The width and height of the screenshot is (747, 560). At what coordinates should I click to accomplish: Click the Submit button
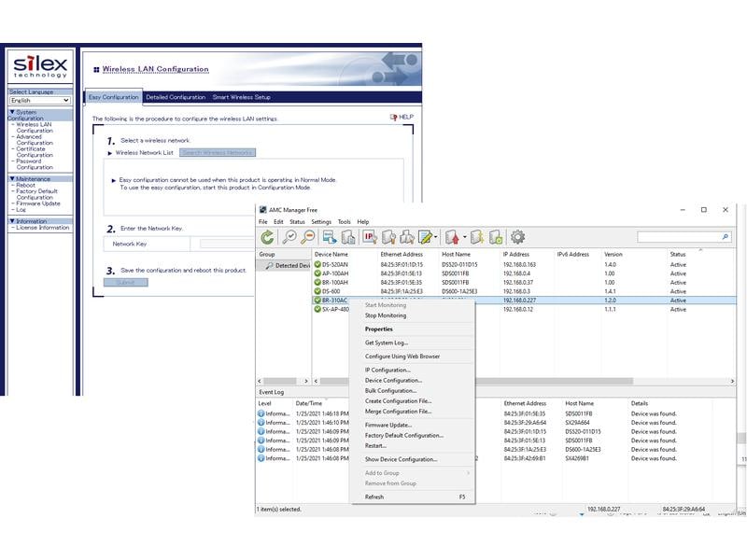pos(125,280)
